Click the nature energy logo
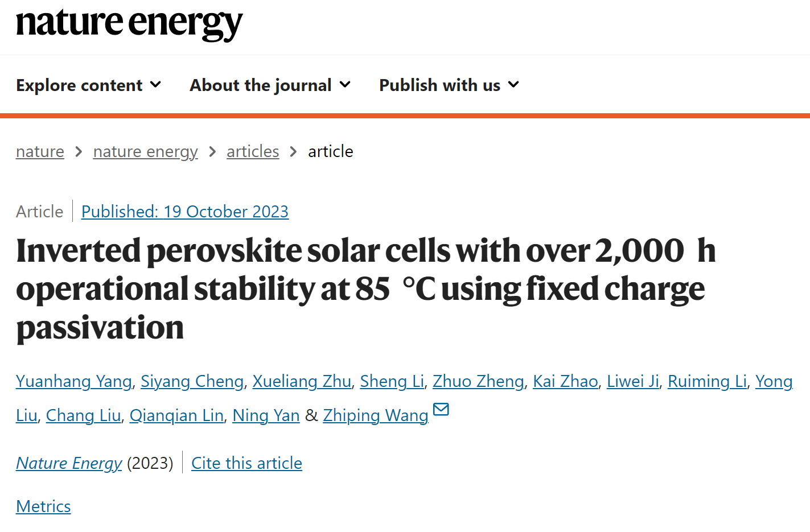Image resolution: width=810 pixels, height=532 pixels. pyautogui.click(x=129, y=24)
